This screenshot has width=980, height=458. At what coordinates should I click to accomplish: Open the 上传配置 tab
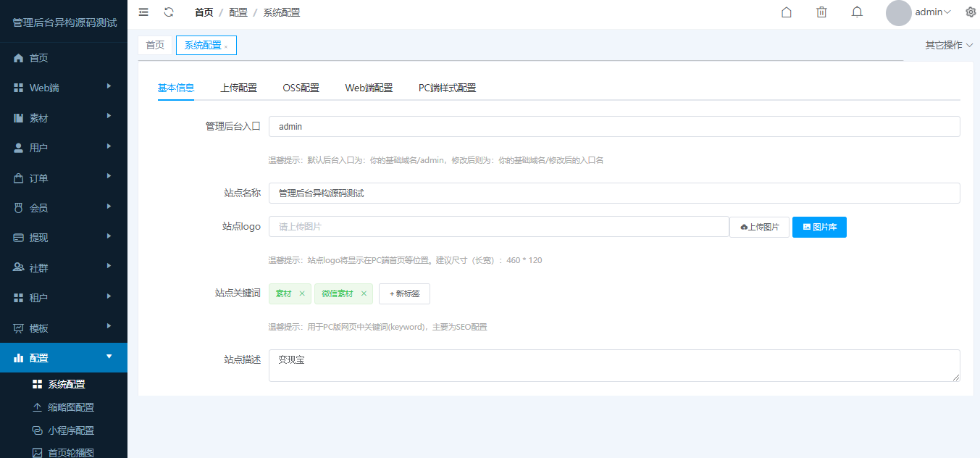pos(239,87)
